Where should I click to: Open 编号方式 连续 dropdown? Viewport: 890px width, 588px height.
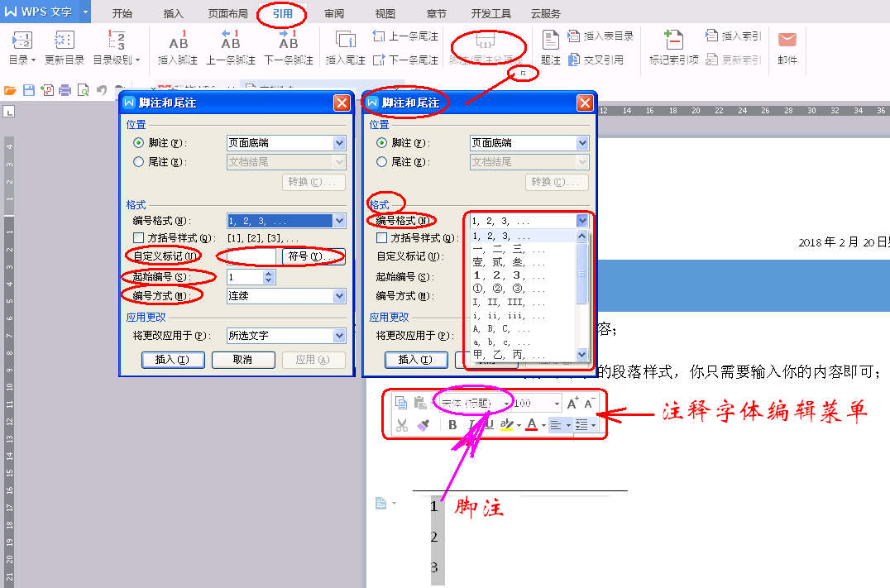point(339,296)
